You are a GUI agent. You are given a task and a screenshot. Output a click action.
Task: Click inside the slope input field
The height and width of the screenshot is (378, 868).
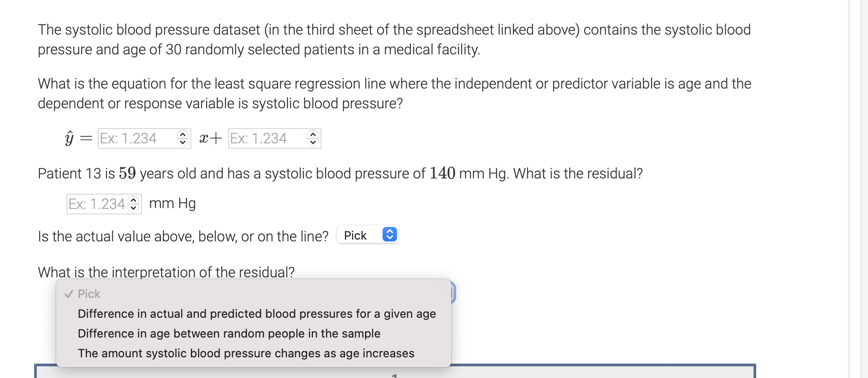point(135,138)
